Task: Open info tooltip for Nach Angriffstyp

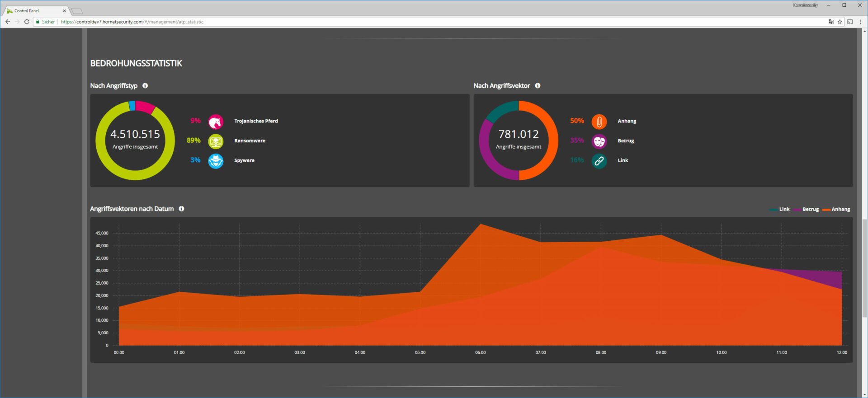Action: (145, 86)
